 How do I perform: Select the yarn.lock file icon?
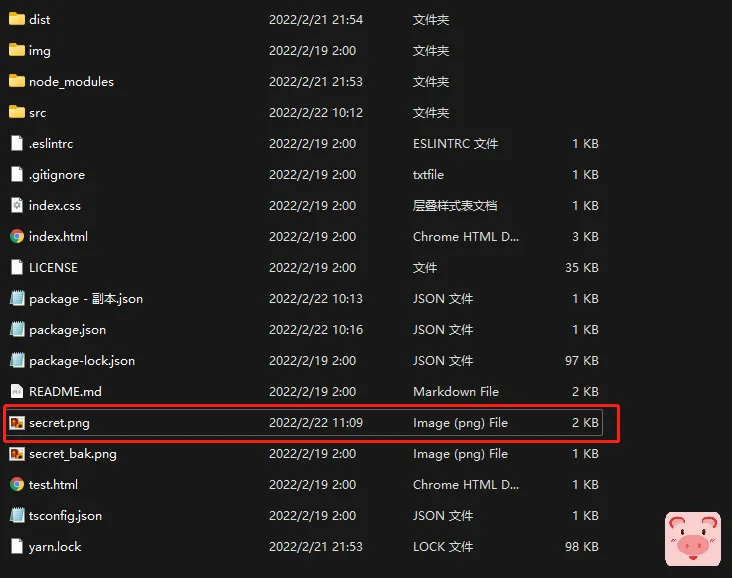(17, 546)
